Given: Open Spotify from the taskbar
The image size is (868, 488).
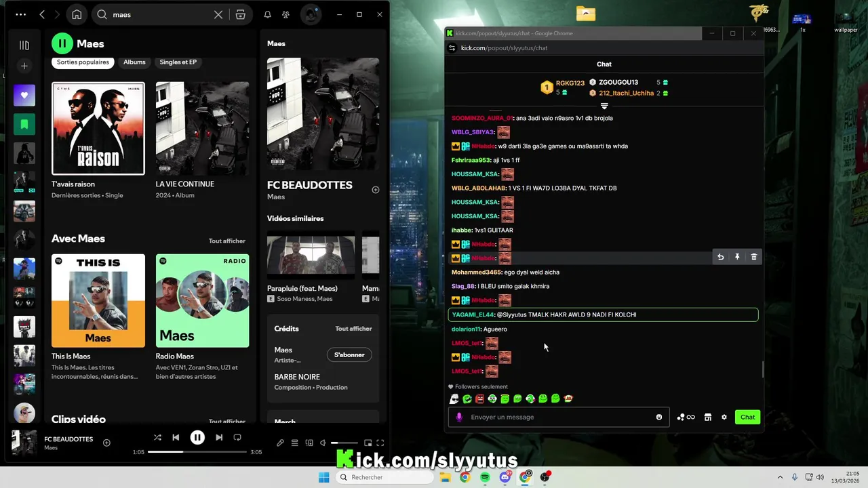Looking at the screenshot, I should click(486, 477).
